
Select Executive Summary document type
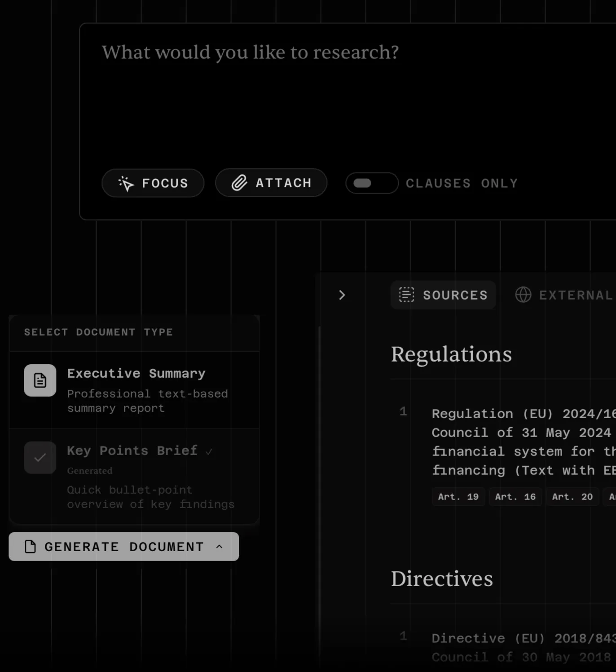134,390
